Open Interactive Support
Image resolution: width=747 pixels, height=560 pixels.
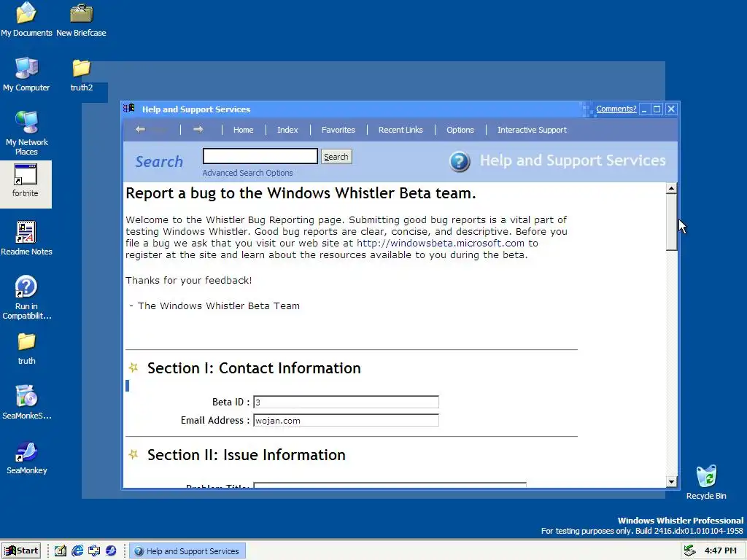tap(532, 130)
